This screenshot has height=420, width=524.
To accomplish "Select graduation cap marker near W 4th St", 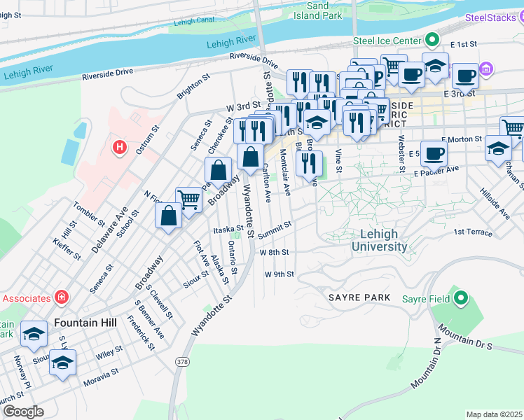I will (317, 125).
